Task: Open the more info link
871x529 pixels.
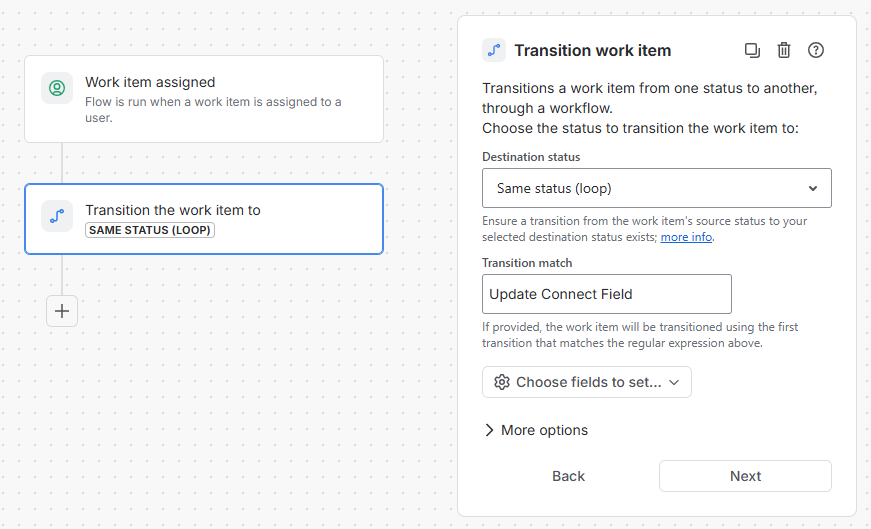Action: (686, 237)
